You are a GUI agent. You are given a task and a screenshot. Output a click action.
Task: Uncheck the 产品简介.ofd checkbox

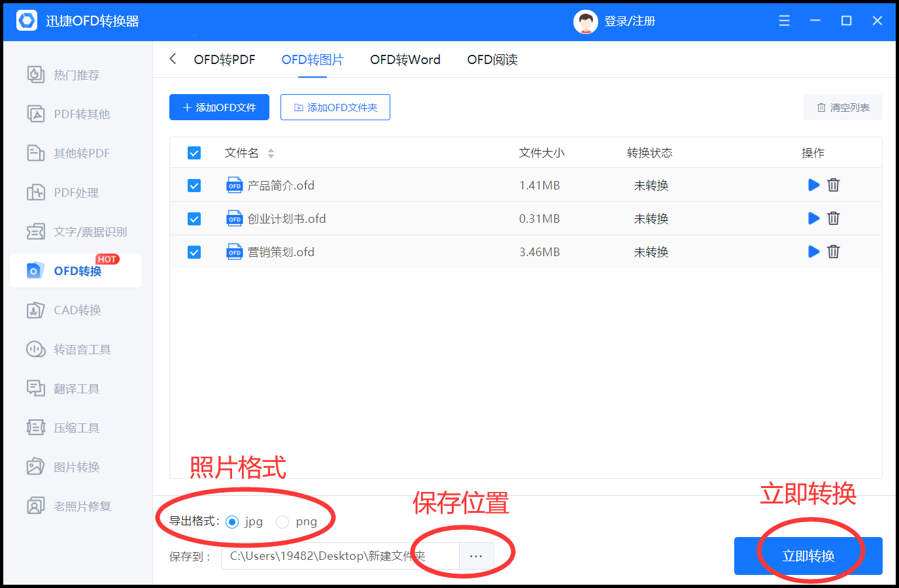coord(194,186)
